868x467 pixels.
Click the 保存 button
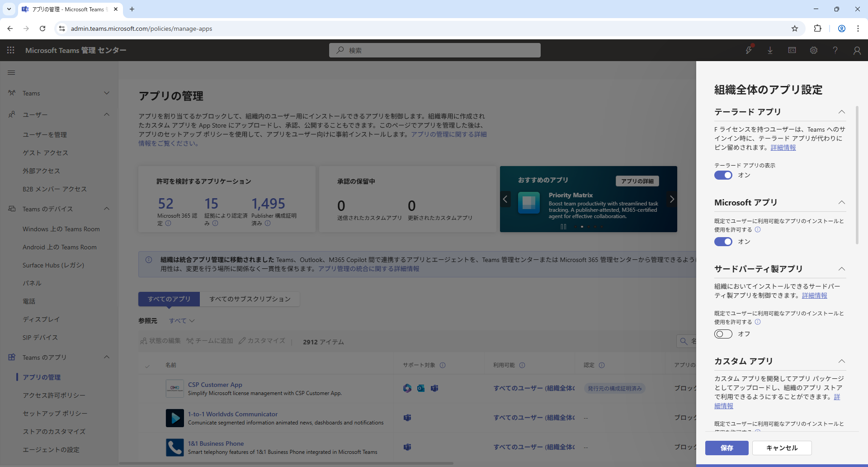point(727,448)
